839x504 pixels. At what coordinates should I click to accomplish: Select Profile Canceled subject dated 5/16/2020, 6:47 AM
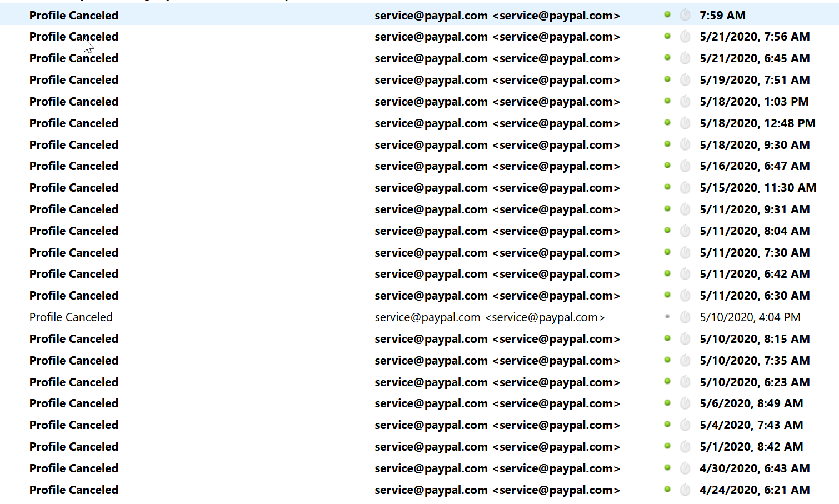click(x=74, y=166)
